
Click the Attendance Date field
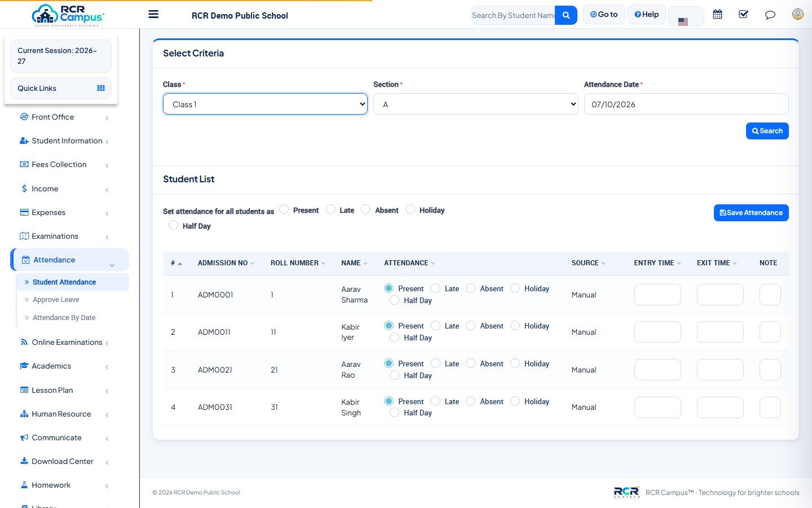point(686,104)
